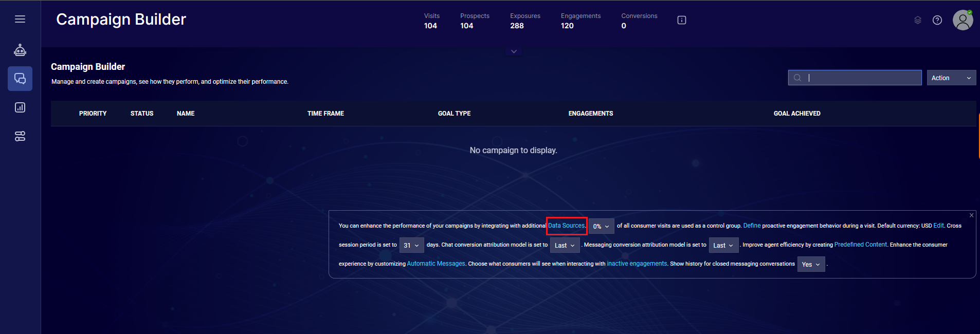Click the Engagements 120 stat
The image size is (980, 334).
click(580, 21)
